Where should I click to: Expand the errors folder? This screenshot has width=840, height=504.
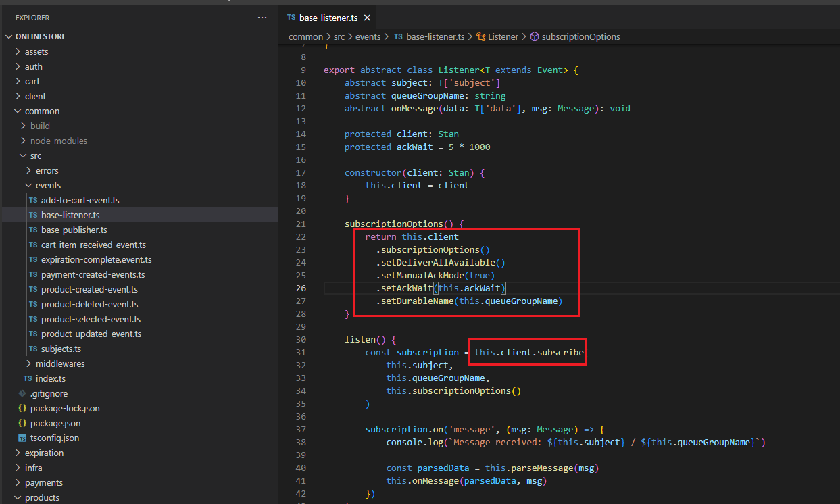(47, 170)
